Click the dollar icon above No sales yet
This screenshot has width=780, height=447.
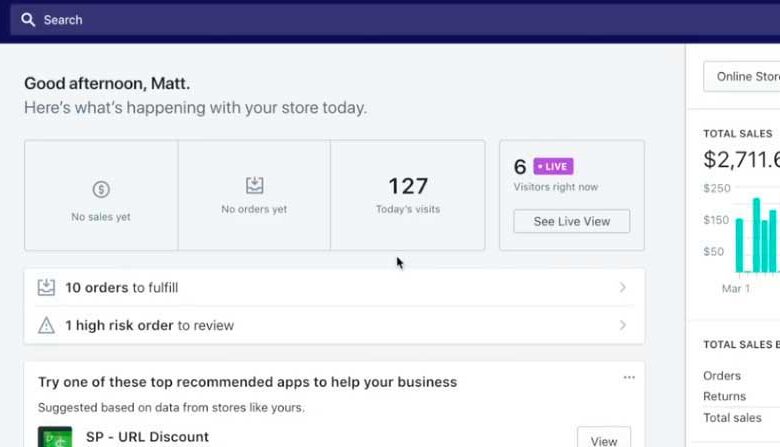click(x=100, y=189)
